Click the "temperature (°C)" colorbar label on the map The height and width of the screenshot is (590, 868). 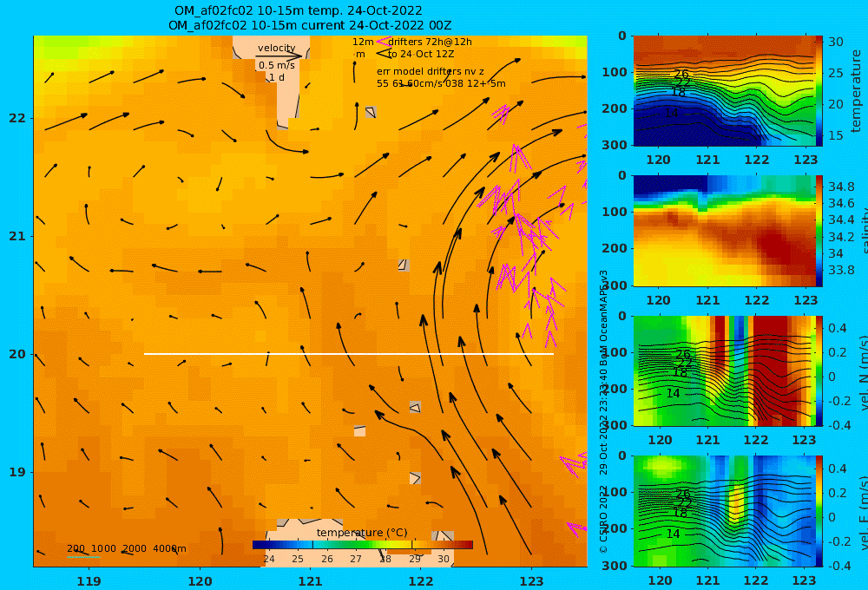tap(362, 533)
